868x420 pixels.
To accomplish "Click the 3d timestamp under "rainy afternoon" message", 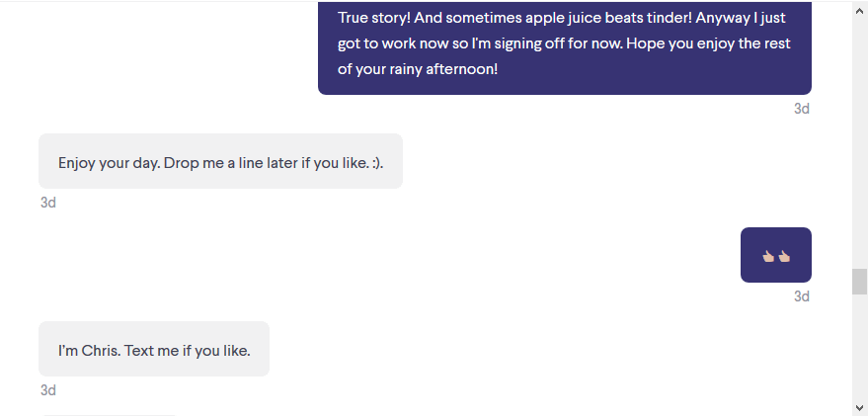I will pos(802,109).
